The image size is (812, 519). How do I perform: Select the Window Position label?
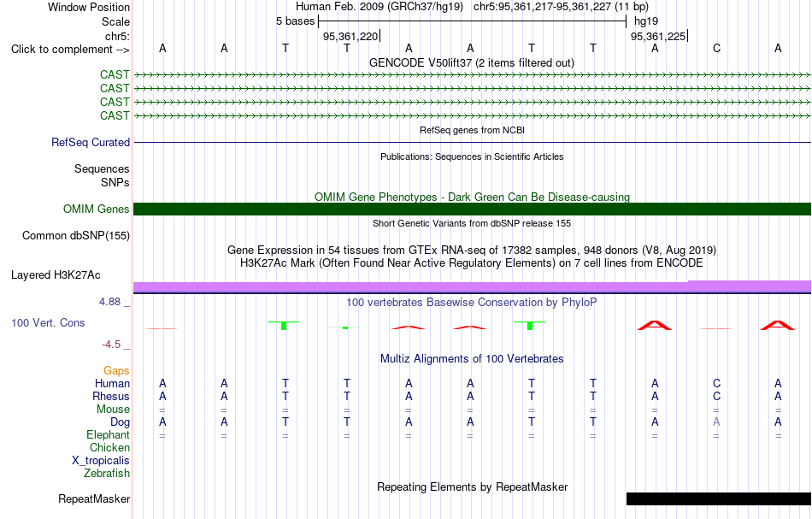tap(89, 7)
